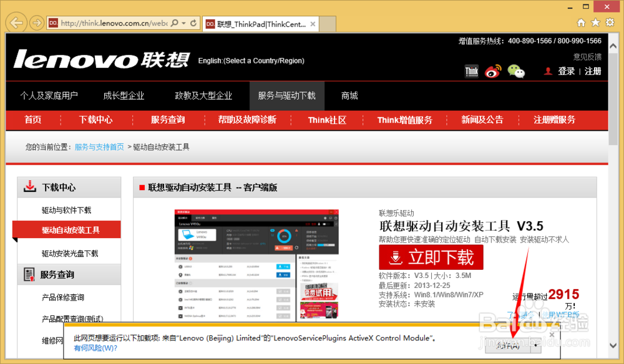Screen dimensions: 624x364
Task: Click the 服务与支持首页 breadcrumb link
Action: (x=99, y=147)
